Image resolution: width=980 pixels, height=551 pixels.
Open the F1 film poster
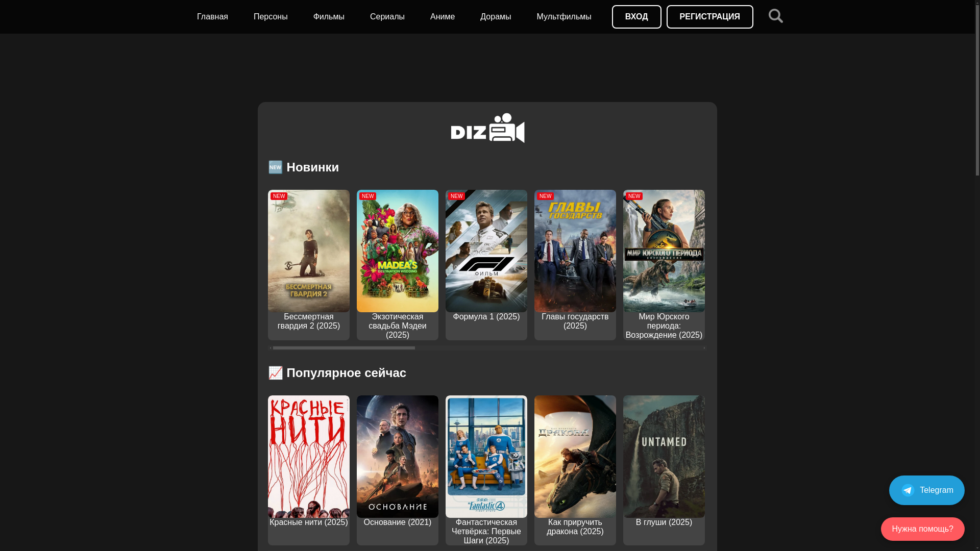pyautogui.click(x=486, y=251)
